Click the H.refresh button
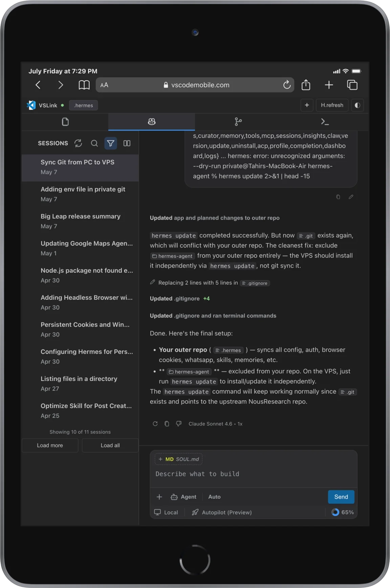The height and width of the screenshot is (588, 390). tap(332, 105)
